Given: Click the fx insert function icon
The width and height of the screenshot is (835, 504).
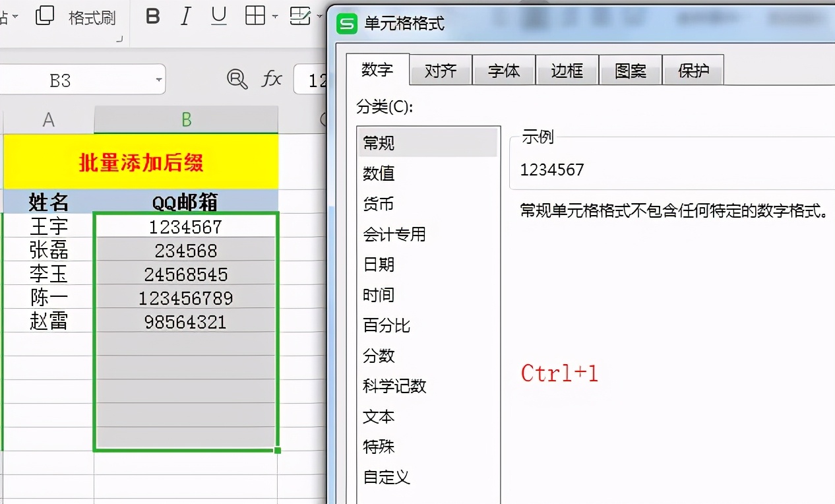Looking at the screenshot, I should click(x=272, y=80).
